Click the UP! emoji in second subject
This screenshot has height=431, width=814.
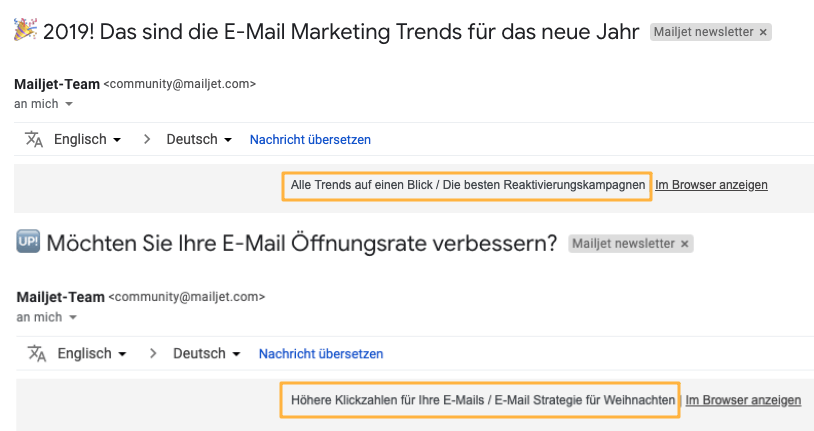(x=28, y=241)
